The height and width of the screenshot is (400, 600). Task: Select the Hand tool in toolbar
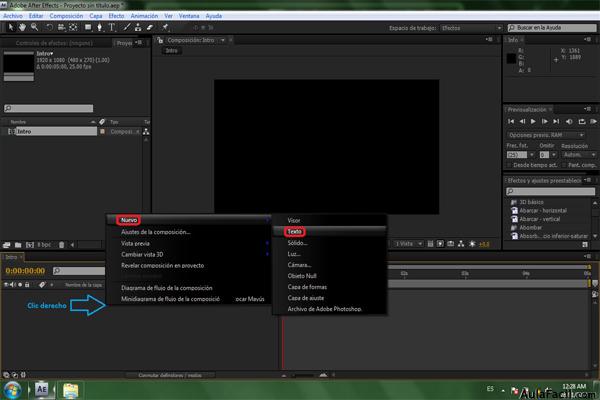click(22, 27)
